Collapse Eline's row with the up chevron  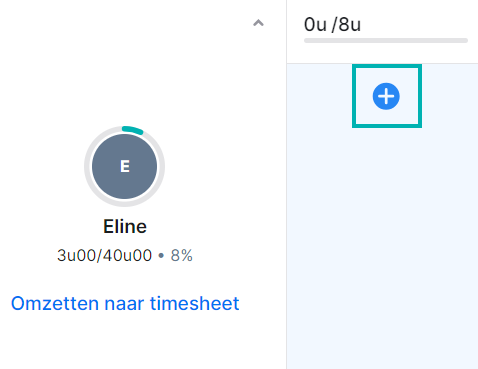(258, 23)
